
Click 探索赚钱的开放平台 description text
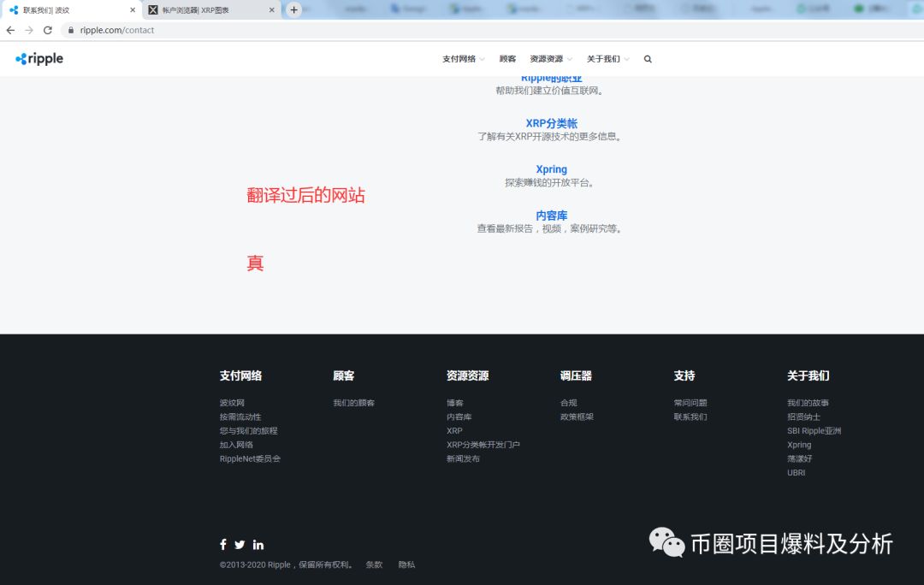point(550,183)
